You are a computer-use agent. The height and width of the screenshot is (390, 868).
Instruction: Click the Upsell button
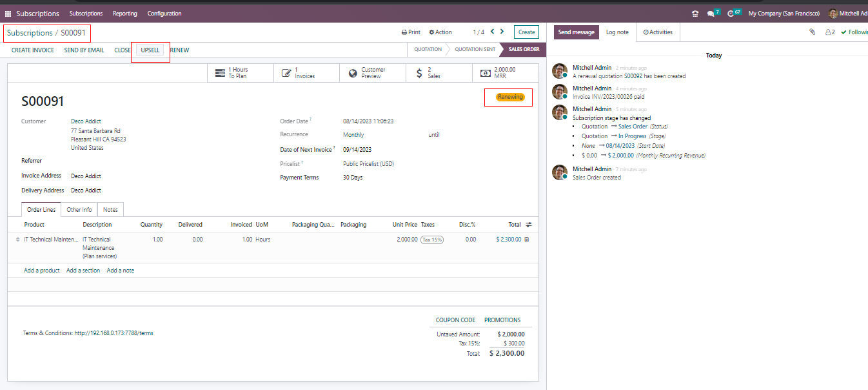(150, 50)
